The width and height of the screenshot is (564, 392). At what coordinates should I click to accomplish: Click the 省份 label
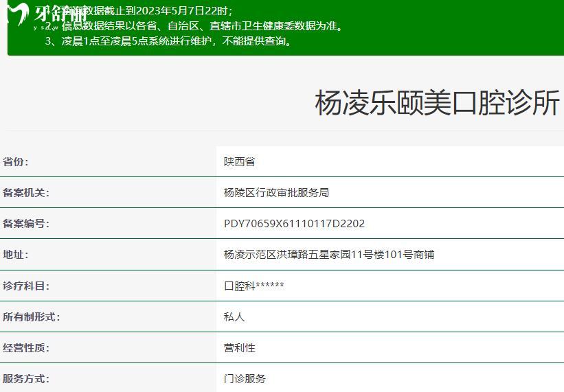16,162
